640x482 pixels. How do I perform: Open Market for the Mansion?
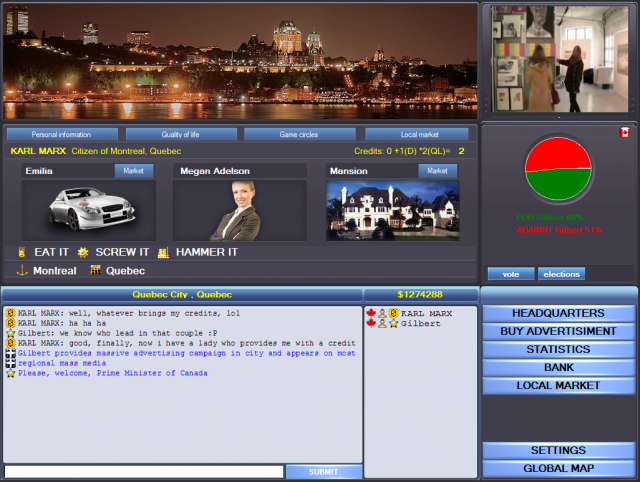point(438,171)
